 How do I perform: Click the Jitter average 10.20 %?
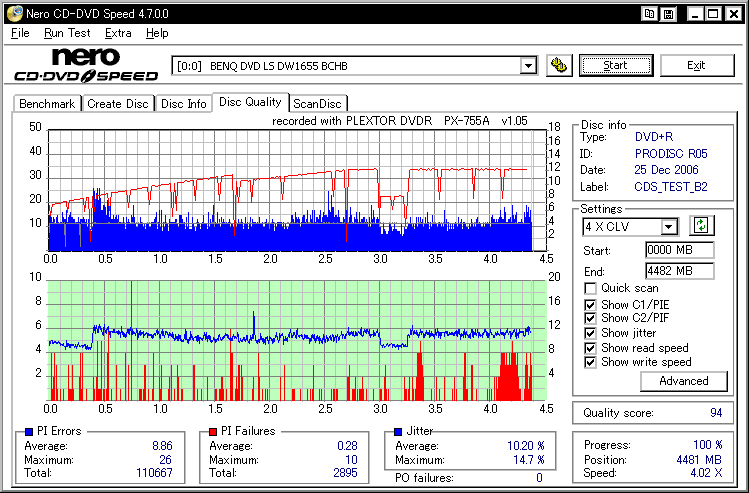tap(525, 446)
